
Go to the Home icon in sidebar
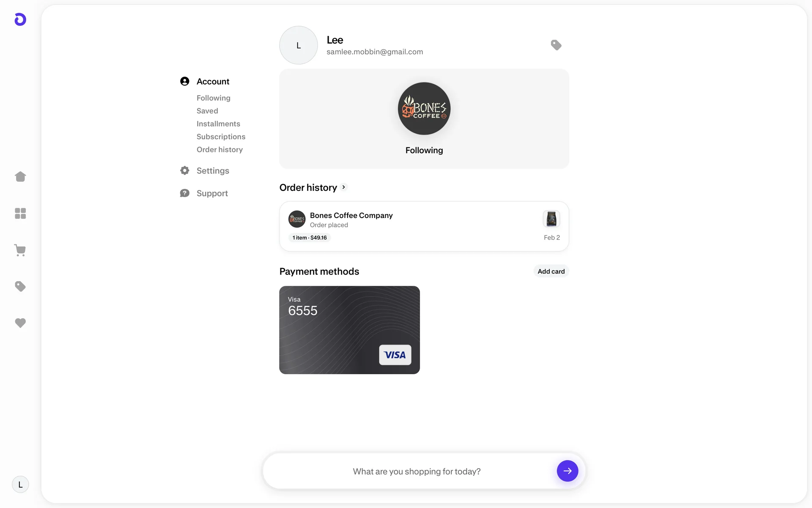pos(20,177)
